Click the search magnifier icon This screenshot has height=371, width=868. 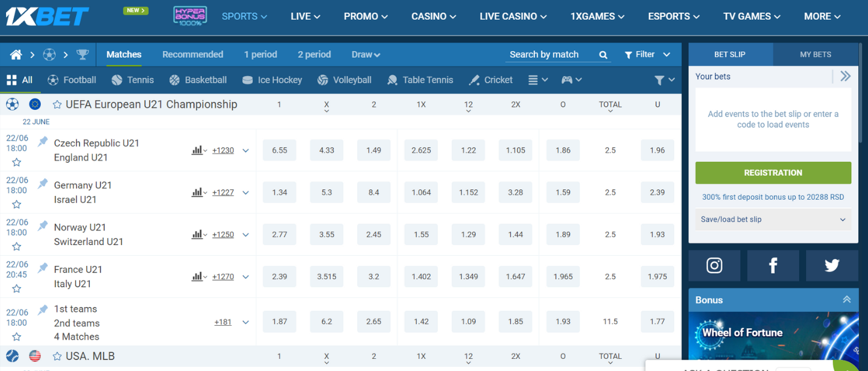603,55
